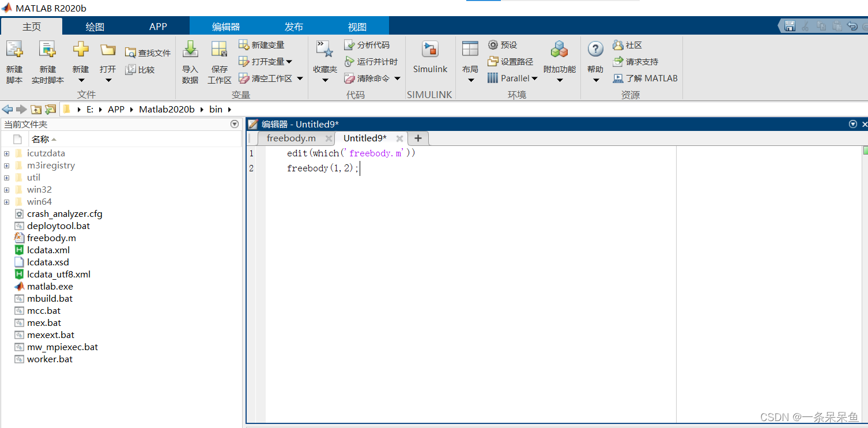Click 运行并计时 run and time

371,62
